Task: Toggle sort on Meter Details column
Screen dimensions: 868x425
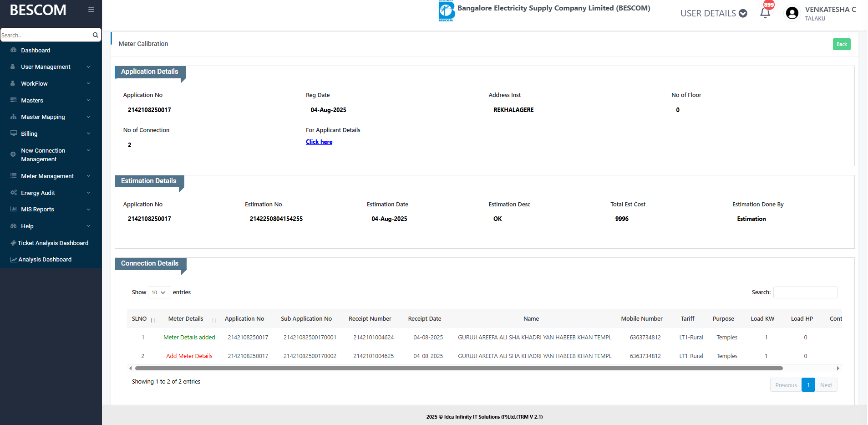Action: (x=214, y=320)
